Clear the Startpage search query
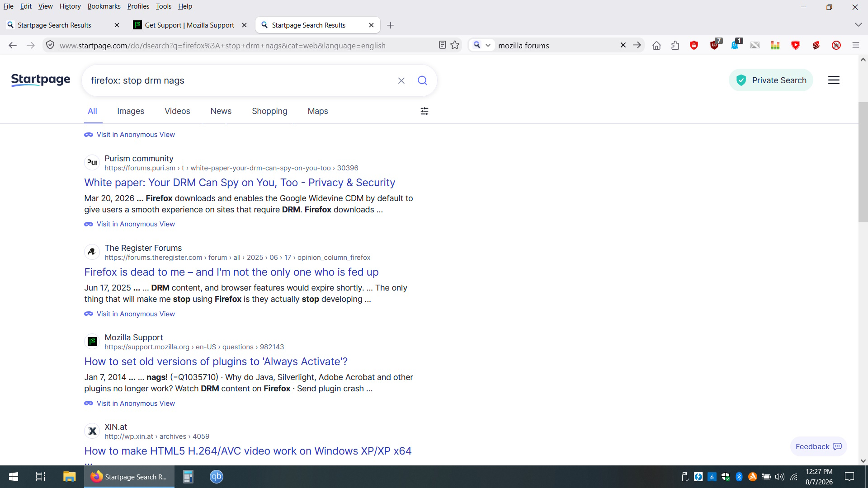 (x=401, y=80)
